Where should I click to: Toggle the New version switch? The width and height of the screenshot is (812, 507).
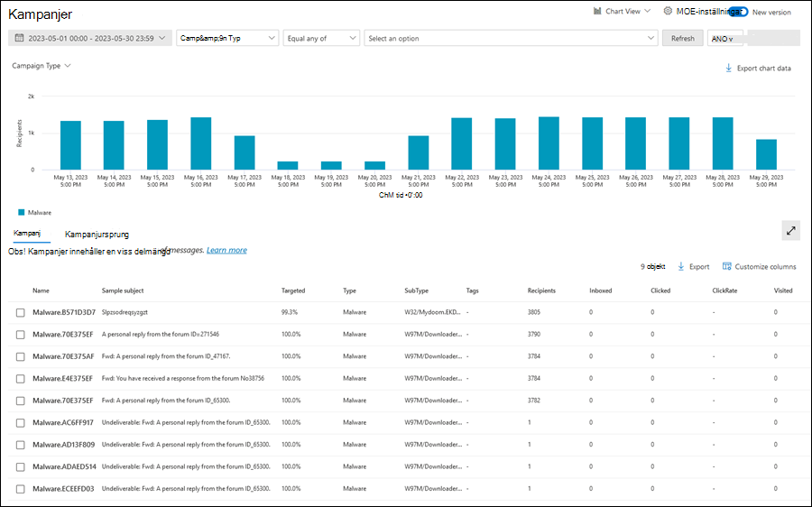(739, 12)
